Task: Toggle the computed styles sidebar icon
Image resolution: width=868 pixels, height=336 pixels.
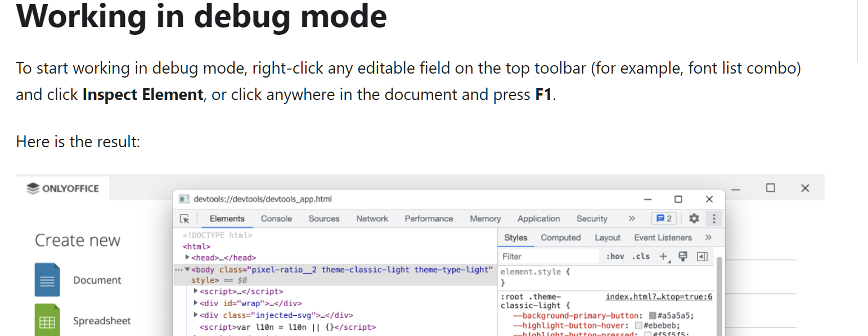Action: point(701,256)
